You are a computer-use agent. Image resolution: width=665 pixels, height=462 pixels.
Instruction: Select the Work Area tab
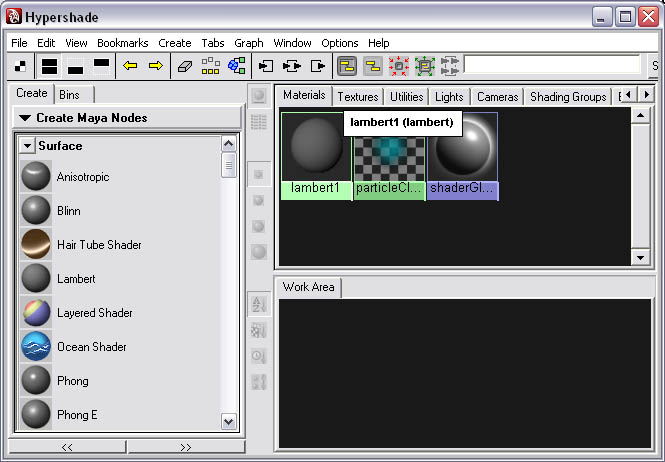(308, 287)
